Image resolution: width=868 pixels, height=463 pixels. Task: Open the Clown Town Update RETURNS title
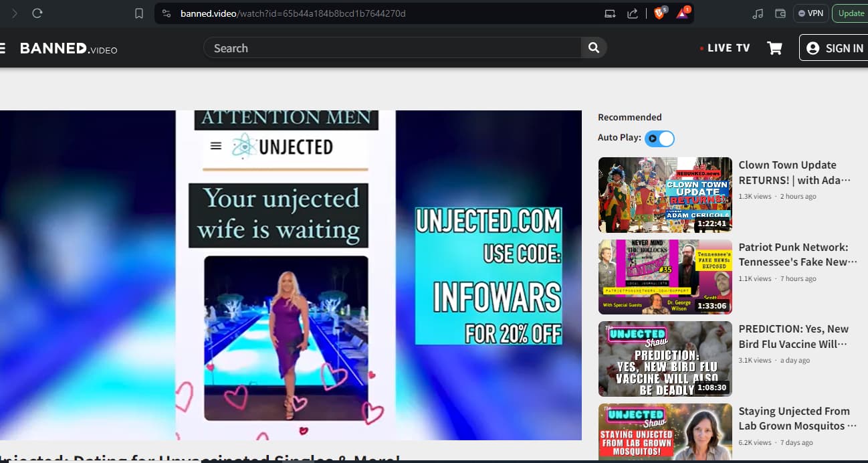(794, 172)
